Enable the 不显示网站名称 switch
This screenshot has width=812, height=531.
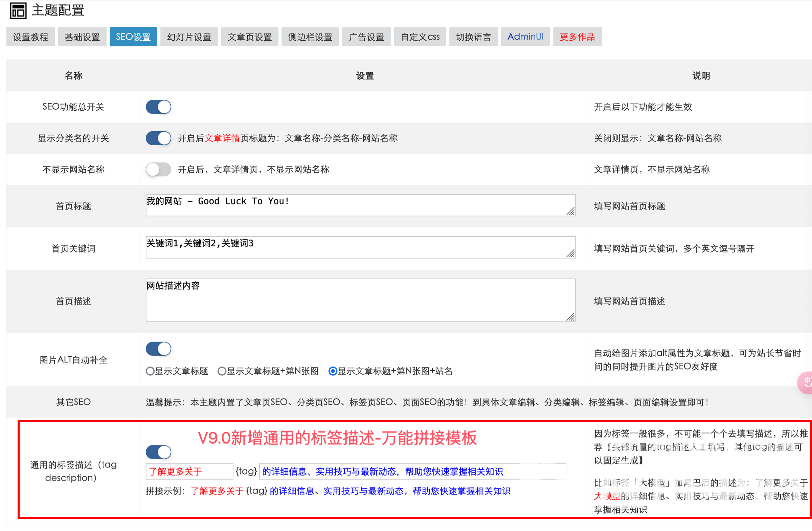tap(158, 169)
